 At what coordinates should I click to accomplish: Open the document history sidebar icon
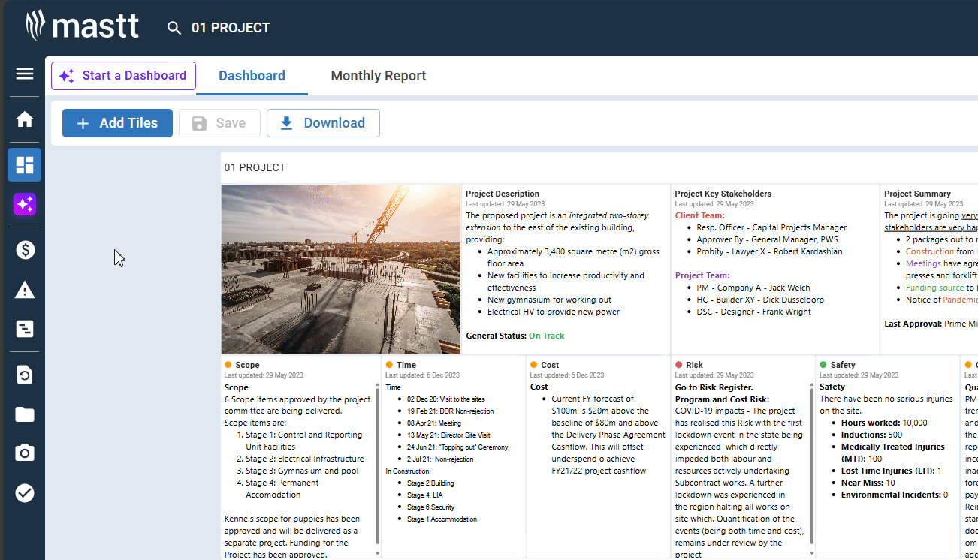25,375
